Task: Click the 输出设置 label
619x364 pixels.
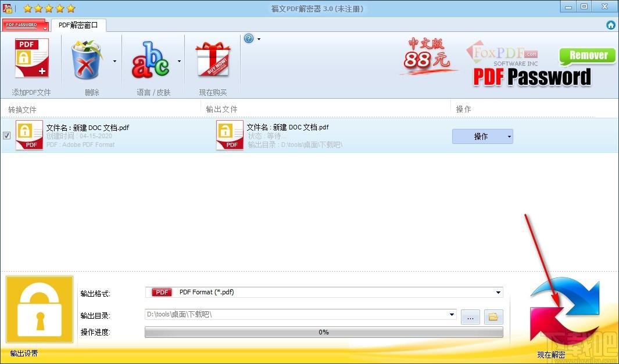Action: click(x=24, y=354)
